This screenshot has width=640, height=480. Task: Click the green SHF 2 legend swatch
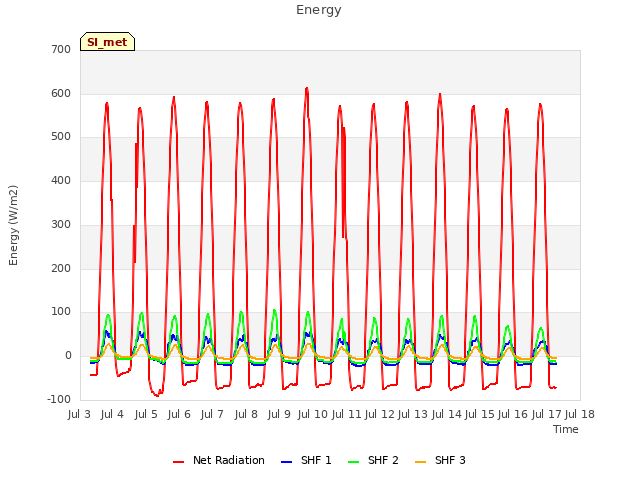pos(353,462)
